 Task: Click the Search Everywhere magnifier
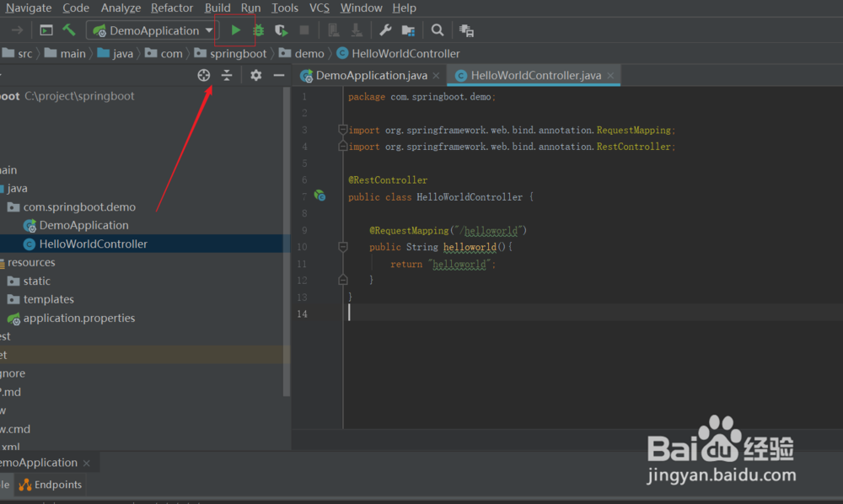[x=437, y=30]
